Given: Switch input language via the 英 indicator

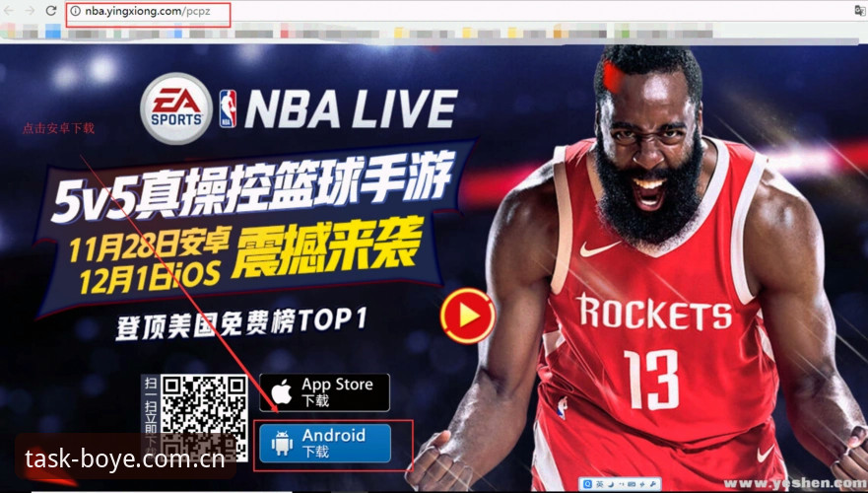Looking at the screenshot, I should point(600,484).
